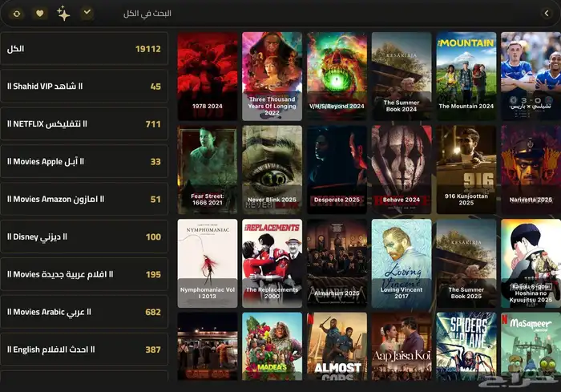The height and width of the screenshot is (392, 561).
Task: Select the الكل category with 19112 items
Action: coord(84,49)
